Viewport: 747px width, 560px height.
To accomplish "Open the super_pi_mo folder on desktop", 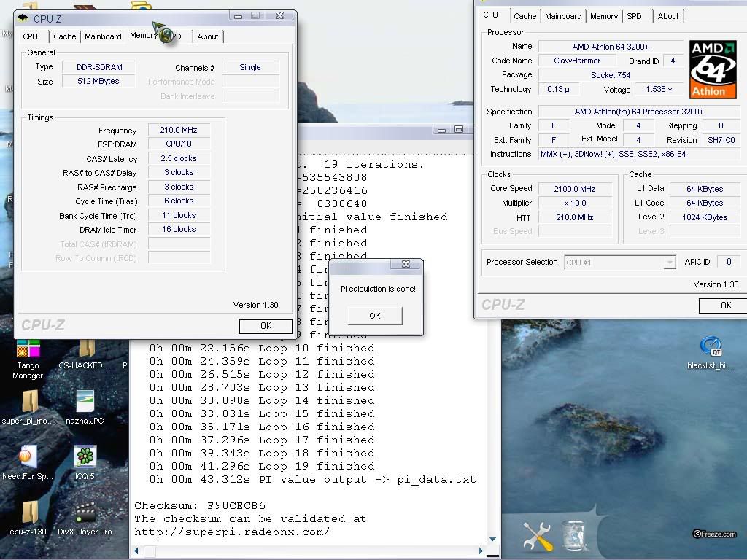I will click(29, 402).
